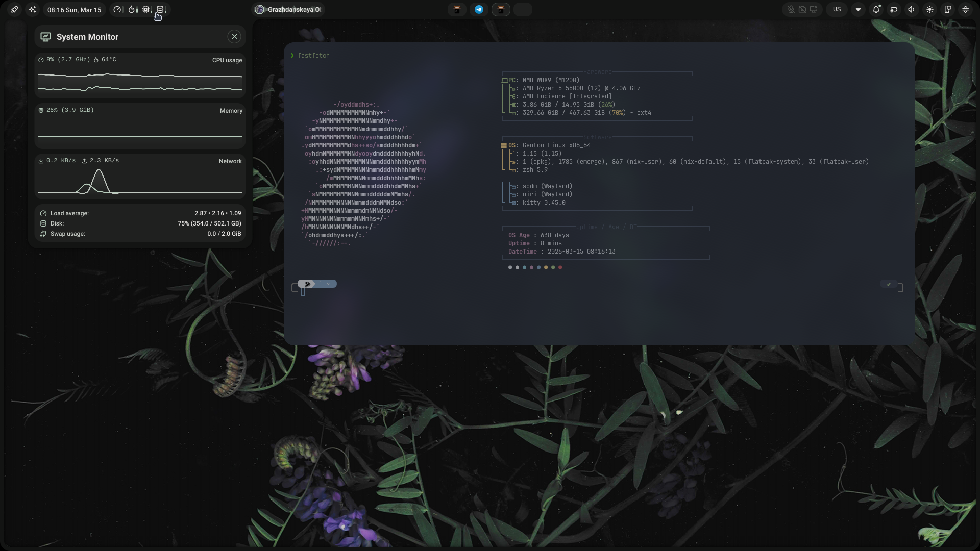The height and width of the screenshot is (551, 980).
Task: Click the temperature flame bar icon
Action: tap(132, 10)
